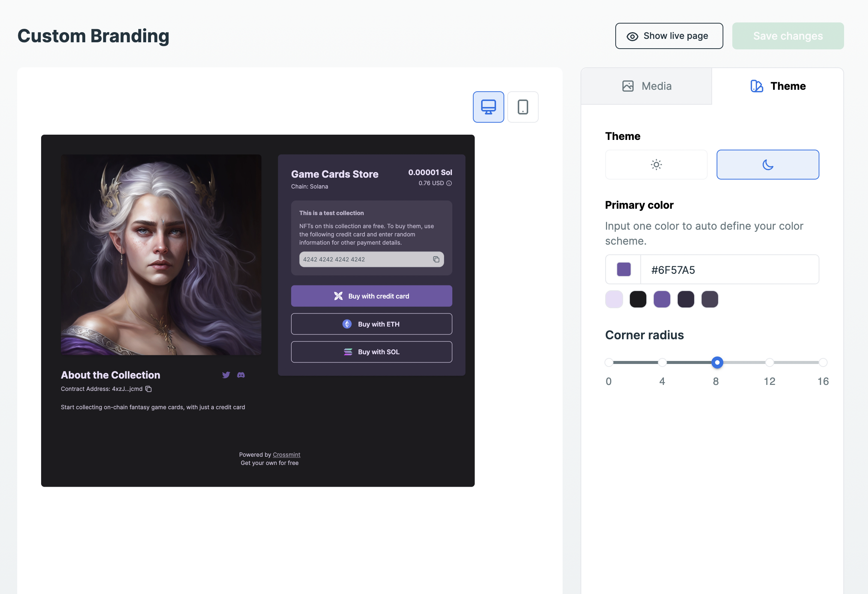
Task: Copy the test credit card number
Action: (436, 259)
